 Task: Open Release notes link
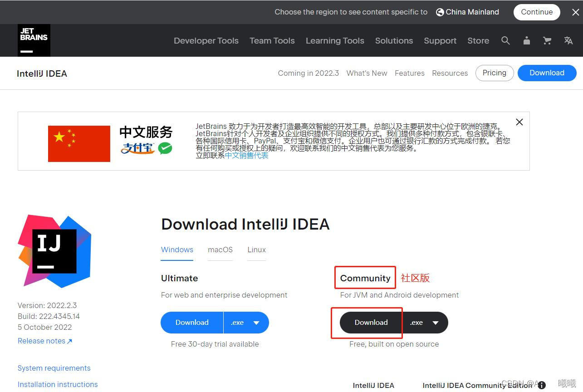pyautogui.click(x=45, y=341)
